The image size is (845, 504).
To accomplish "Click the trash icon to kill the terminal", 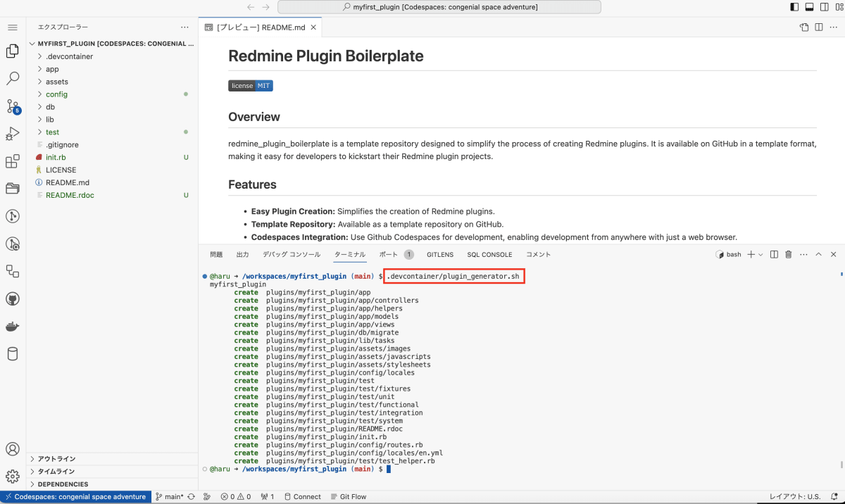I will tap(789, 254).
